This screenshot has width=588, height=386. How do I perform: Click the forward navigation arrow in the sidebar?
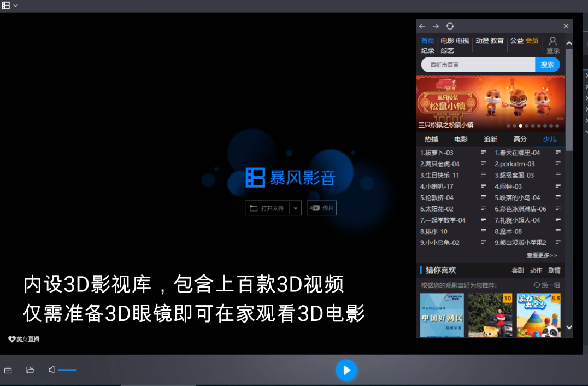click(x=436, y=26)
